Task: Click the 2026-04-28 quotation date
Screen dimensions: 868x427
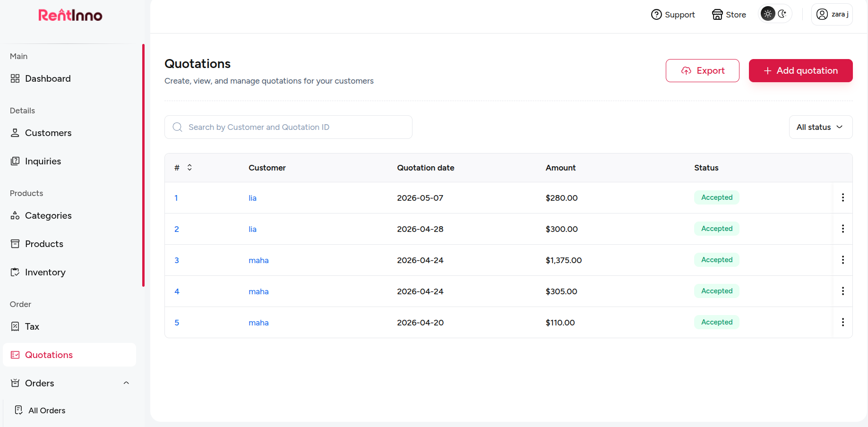Action: pyautogui.click(x=420, y=229)
